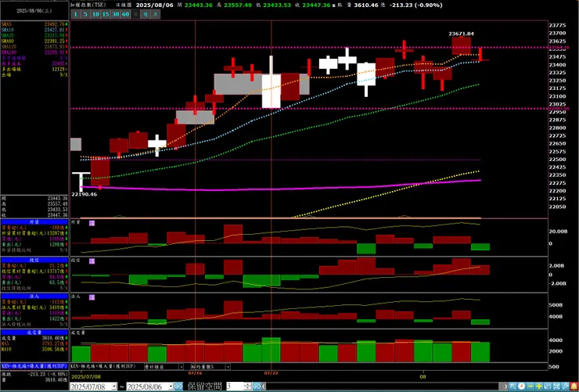
Task: Select the arrow pointer tool icon
Action: click(x=513, y=387)
